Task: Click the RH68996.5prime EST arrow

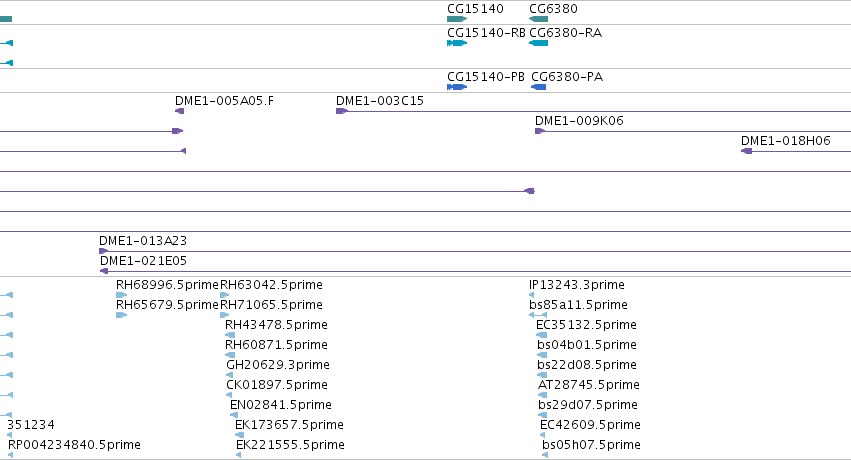Action: click(x=122, y=295)
